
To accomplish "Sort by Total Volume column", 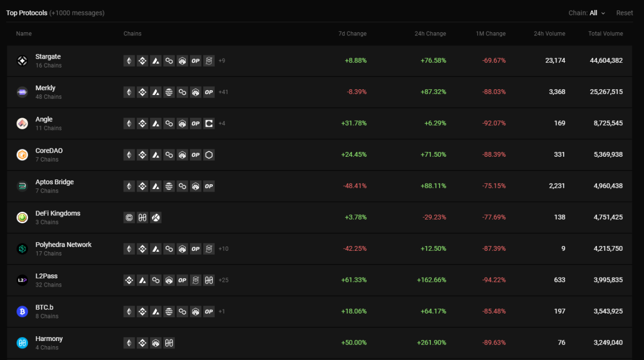I will point(605,34).
